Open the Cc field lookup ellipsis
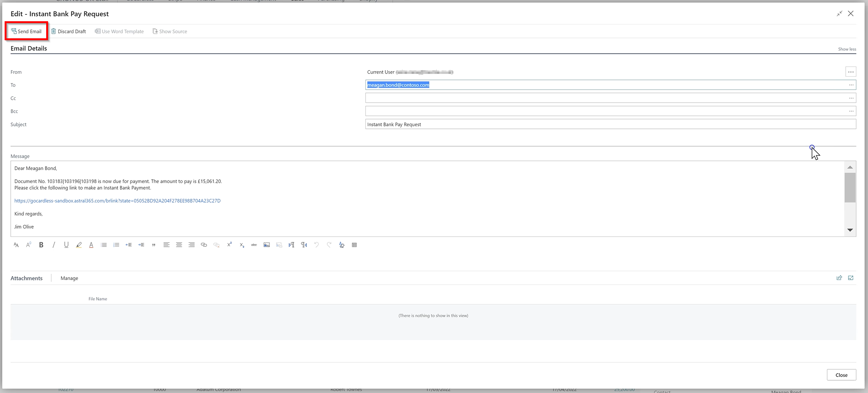Viewport: 868px width, 393px height. click(851, 98)
